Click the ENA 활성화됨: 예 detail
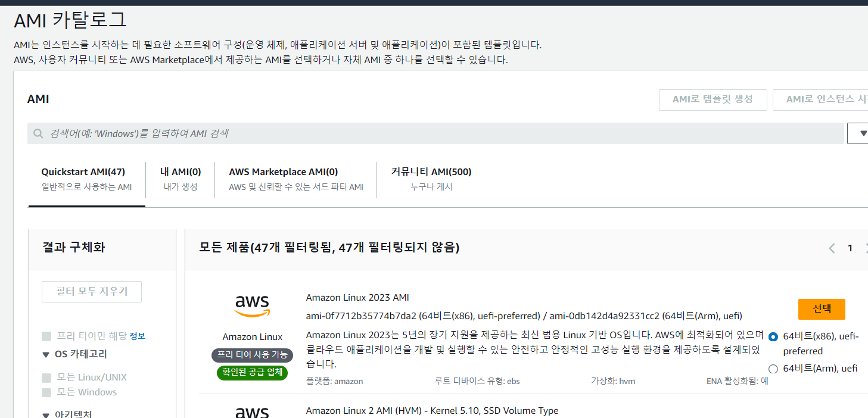The width and height of the screenshot is (868, 418). point(737,381)
